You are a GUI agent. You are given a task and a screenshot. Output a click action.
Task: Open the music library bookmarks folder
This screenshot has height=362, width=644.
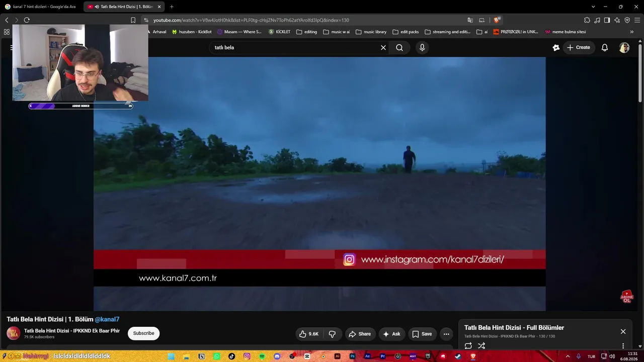click(x=371, y=32)
